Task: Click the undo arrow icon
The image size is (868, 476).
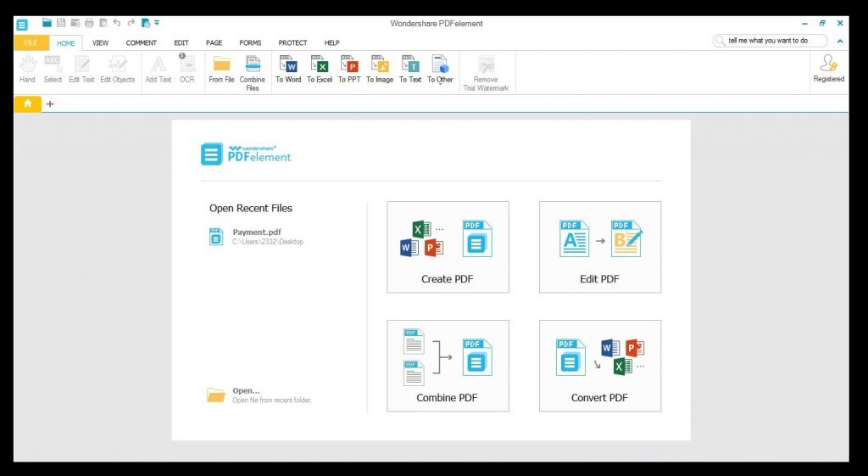Action: coord(117,23)
